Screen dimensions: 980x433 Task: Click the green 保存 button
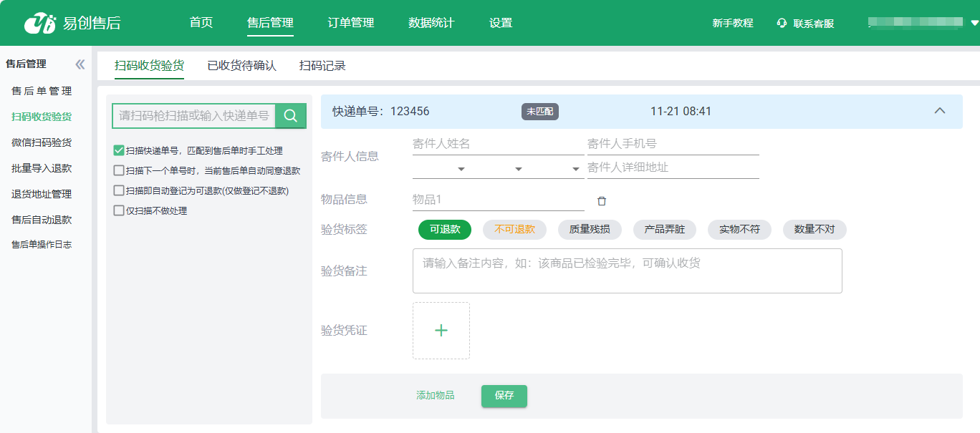pos(504,396)
